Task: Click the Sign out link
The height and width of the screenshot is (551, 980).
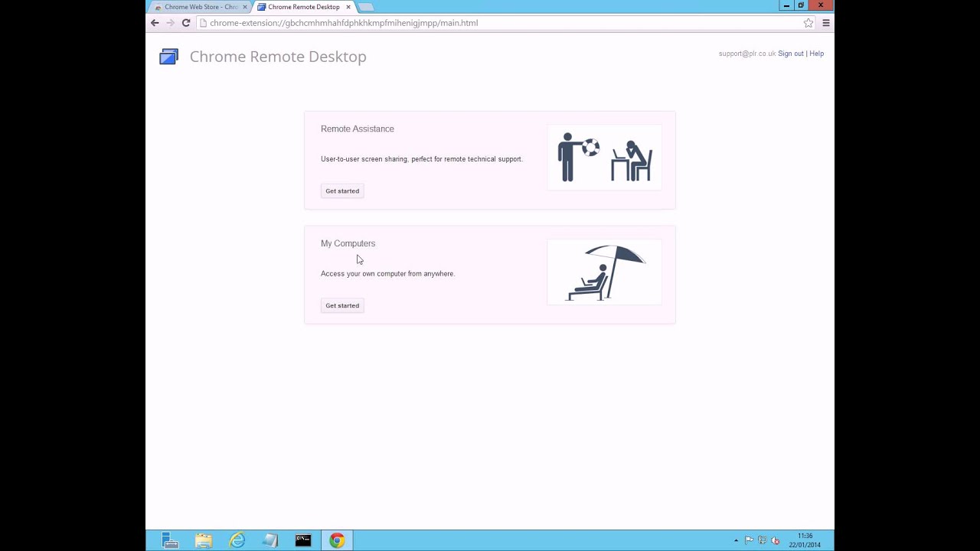Action: [790, 54]
